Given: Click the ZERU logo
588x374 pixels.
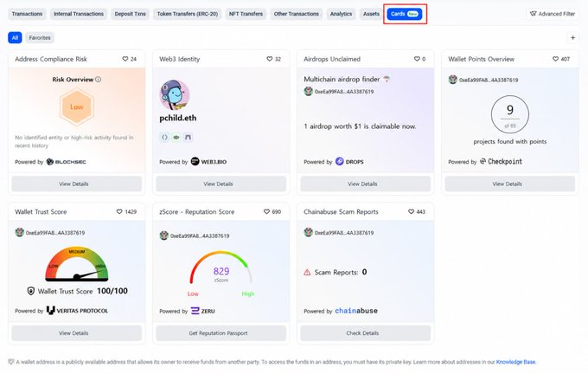Looking at the screenshot, I should click(x=203, y=311).
